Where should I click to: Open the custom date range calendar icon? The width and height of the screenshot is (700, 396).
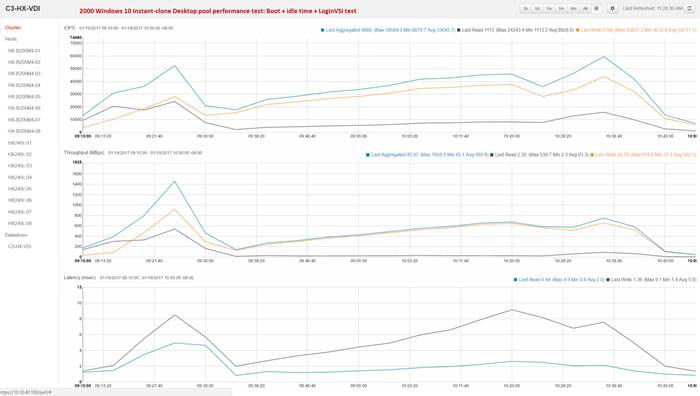596,8
